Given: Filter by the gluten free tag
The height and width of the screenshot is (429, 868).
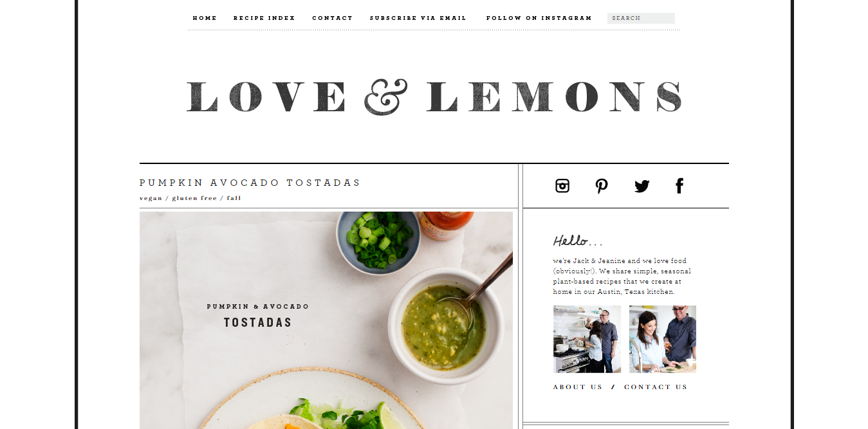Looking at the screenshot, I should click(x=194, y=198).
